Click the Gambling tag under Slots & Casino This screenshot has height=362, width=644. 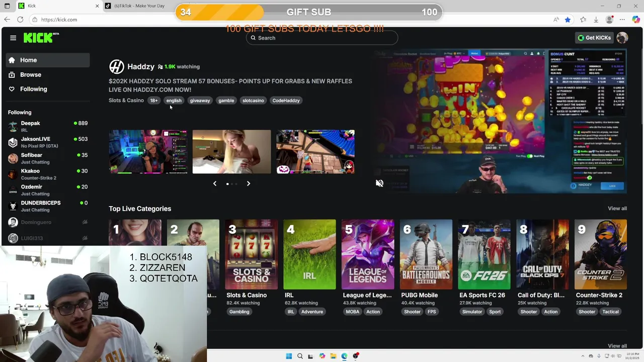(239, 312)
